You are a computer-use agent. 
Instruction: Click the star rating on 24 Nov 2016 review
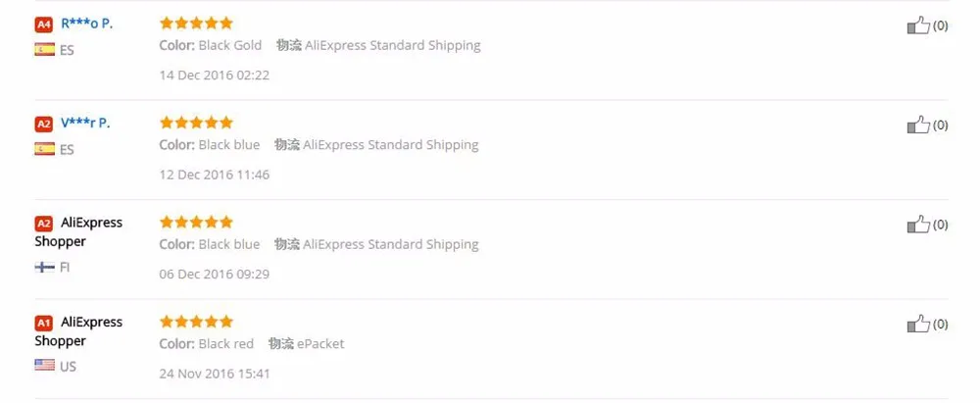[x=196, y=322]
